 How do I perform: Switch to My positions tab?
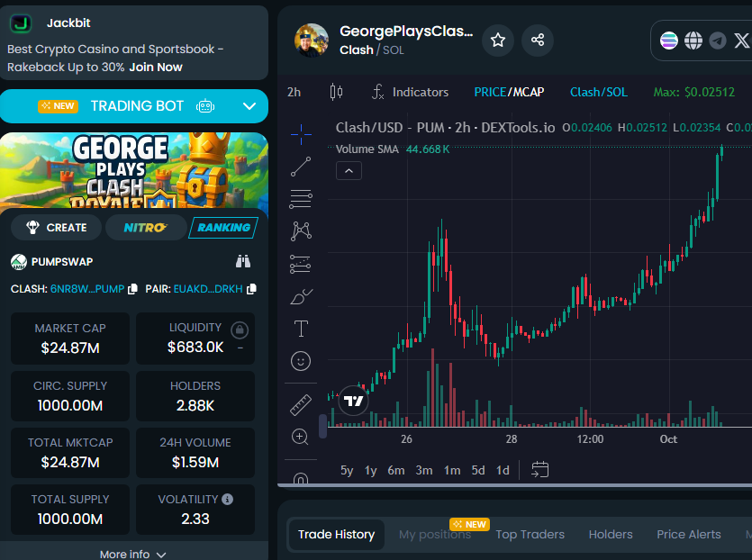pyautogui.click(x=435, y=534)
